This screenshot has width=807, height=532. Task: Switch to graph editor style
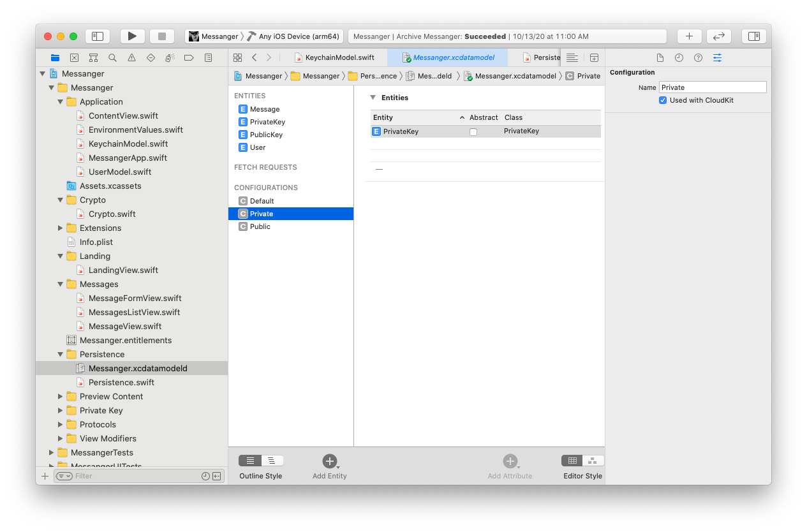(593, 461)
